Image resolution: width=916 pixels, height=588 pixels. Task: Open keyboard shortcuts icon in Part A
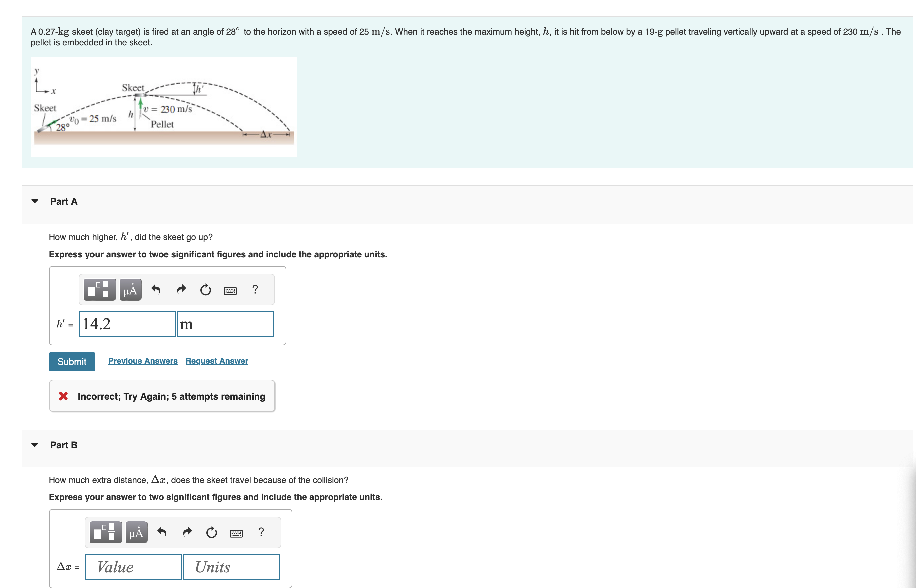tap(230, 291)
